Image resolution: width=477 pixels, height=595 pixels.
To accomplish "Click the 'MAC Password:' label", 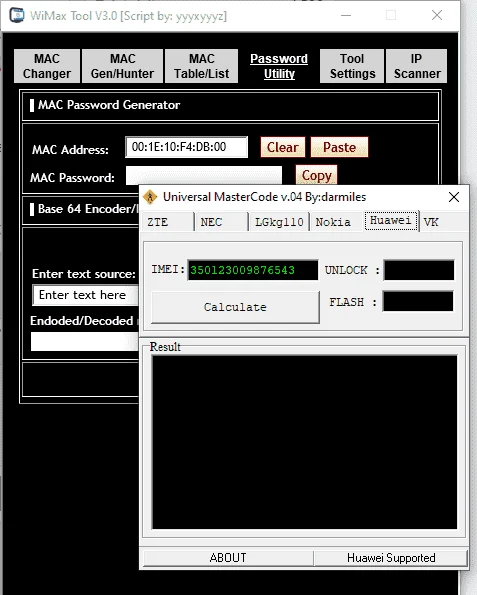I will pos(72,178).
